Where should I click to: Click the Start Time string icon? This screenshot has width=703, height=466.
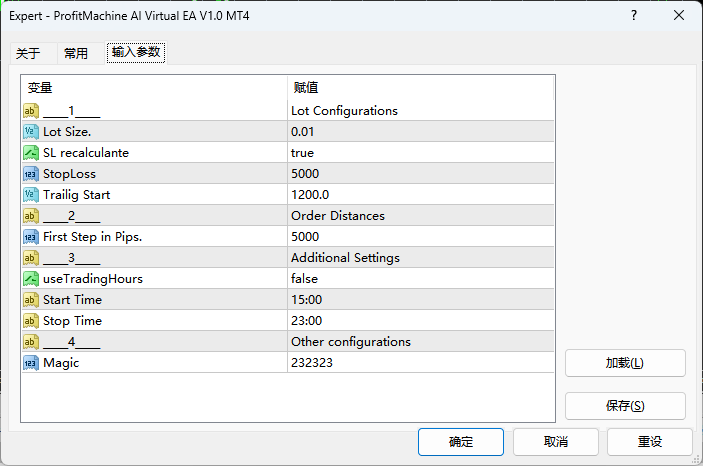pyautogui.click(x=31, y=300)
